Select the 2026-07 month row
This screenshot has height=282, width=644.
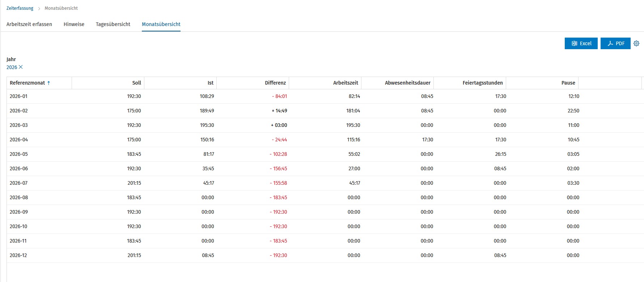tap(325, 183)
